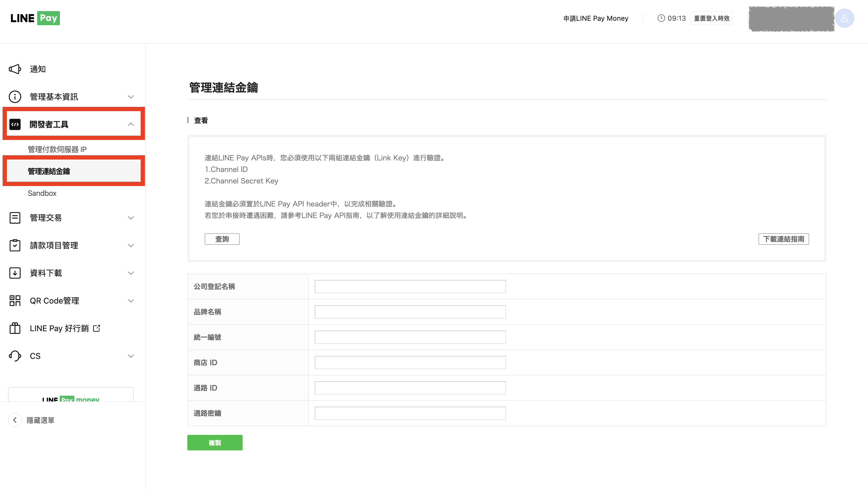Screen dimensions: 868x489
Task: Collapse the 開發者工具 section chevron
Action: click(x=131, y=124)
